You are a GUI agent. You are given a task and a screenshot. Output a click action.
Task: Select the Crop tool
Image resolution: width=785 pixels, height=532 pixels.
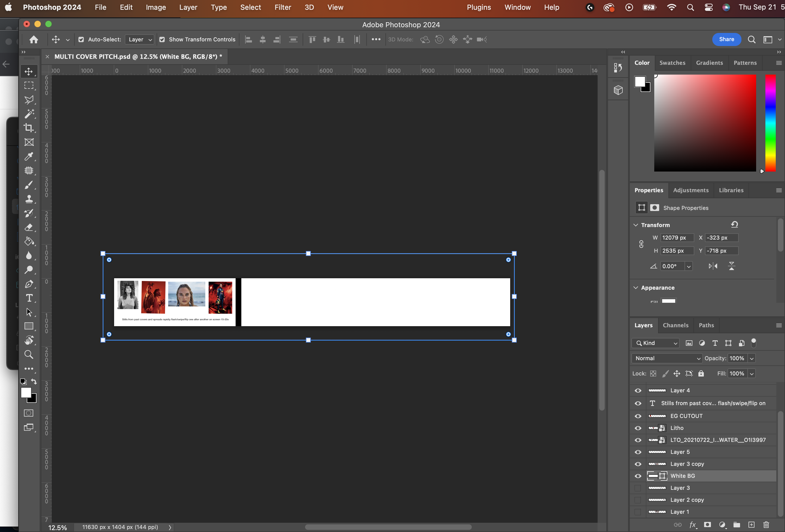[29, 128]
